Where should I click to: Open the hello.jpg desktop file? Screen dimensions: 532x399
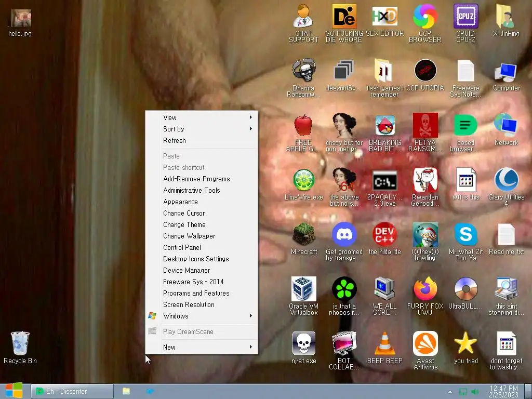[x=20, y=22]
